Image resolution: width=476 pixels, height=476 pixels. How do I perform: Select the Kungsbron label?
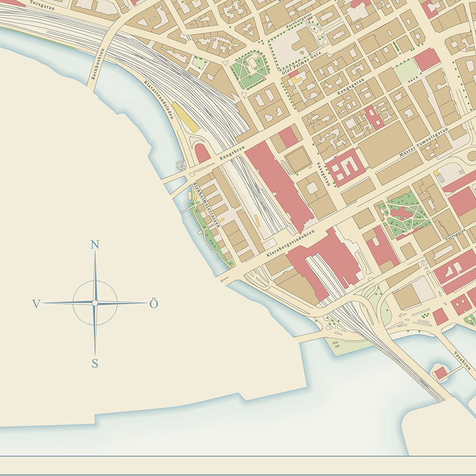(x=232, y=153)
